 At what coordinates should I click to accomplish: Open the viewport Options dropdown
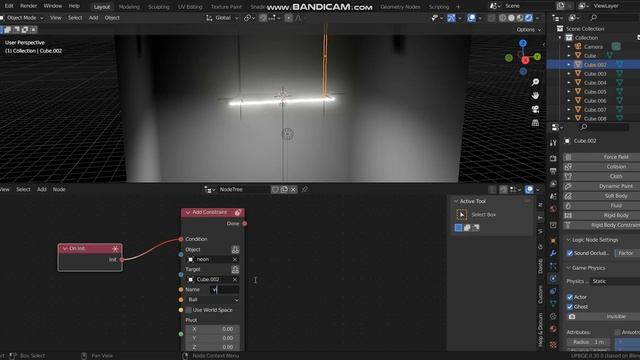click(529, 30)
